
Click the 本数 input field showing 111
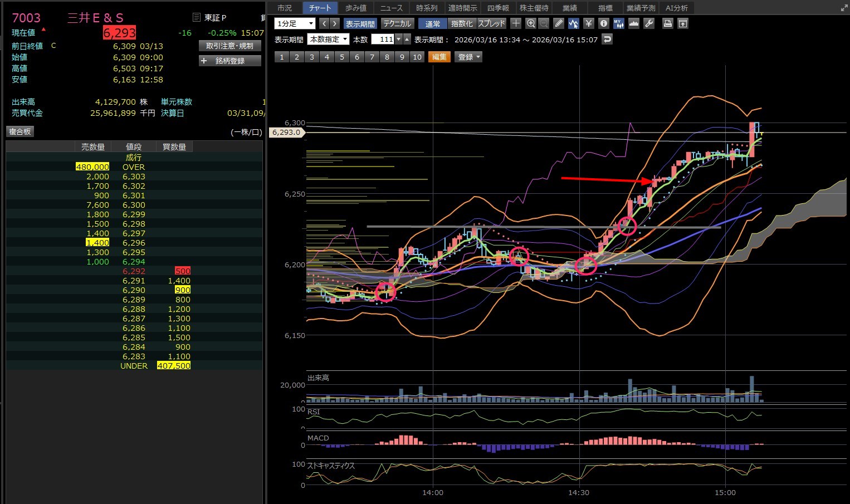pyautogui.click(x=383, y=39)
